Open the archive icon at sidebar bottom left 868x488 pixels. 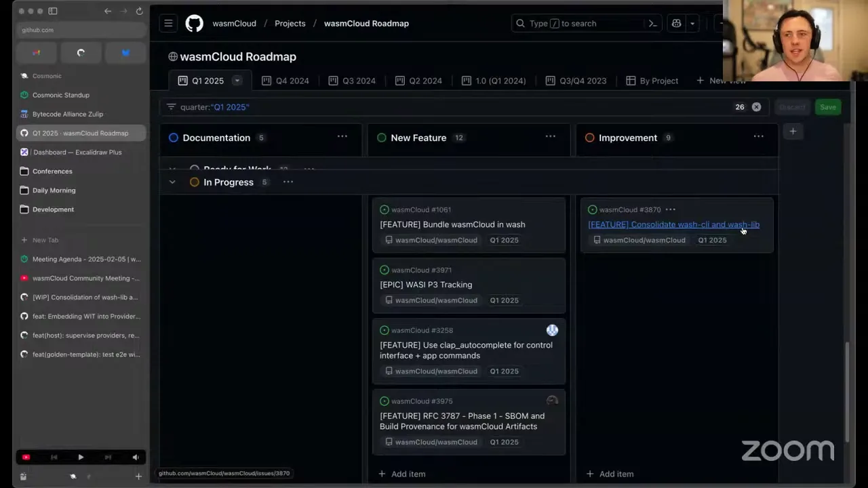pyautogui.click(x=23, y=476)
